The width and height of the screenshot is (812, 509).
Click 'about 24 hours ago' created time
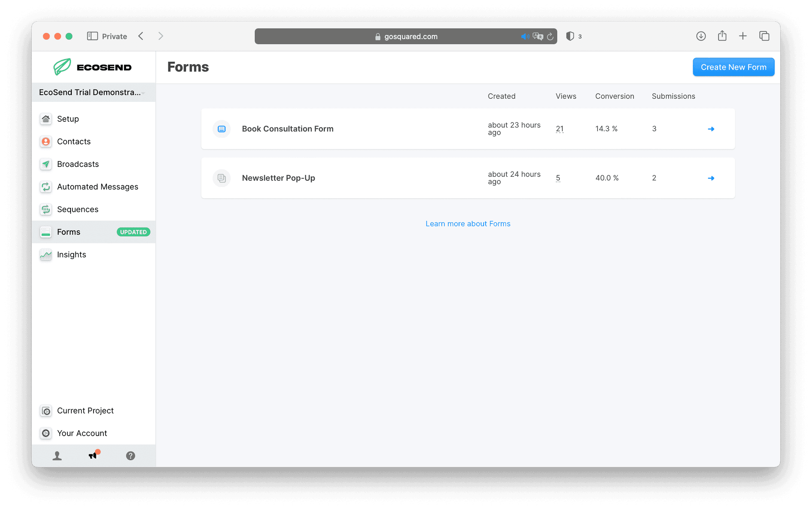point(514,178)
